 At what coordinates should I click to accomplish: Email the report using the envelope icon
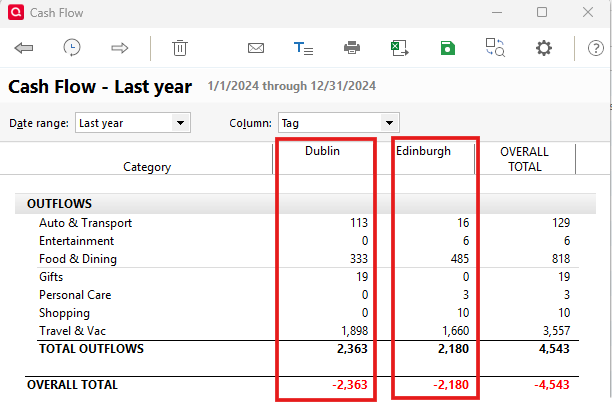(x=256, y=48)
